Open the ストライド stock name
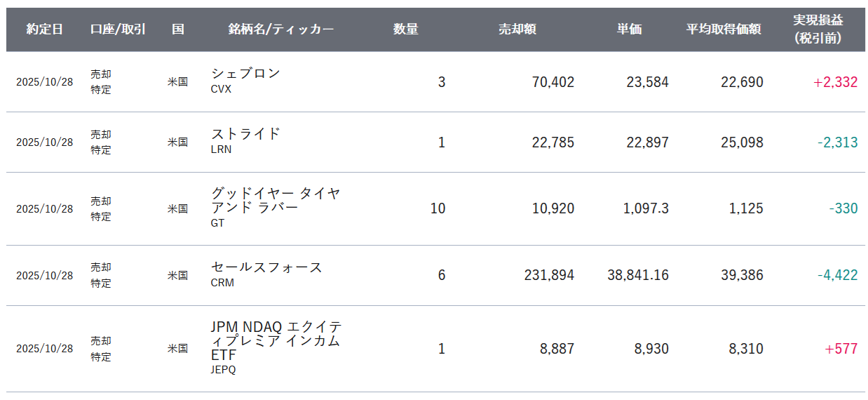The height and width of the screenshot is (400, 868). click(245, 134)
